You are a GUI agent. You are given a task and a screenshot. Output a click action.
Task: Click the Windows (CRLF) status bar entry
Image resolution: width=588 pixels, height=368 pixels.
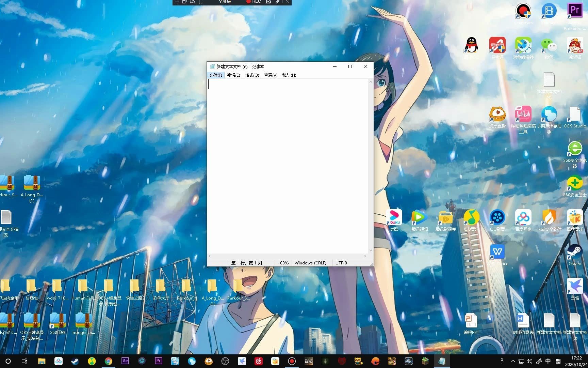(310, 263)
